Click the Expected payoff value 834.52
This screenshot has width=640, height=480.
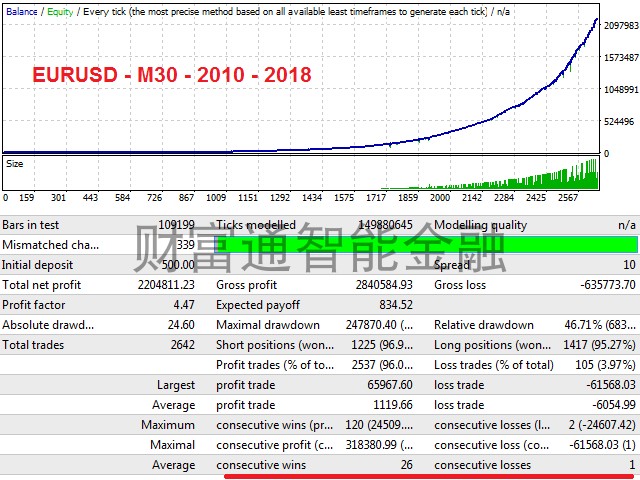point(396,305)
